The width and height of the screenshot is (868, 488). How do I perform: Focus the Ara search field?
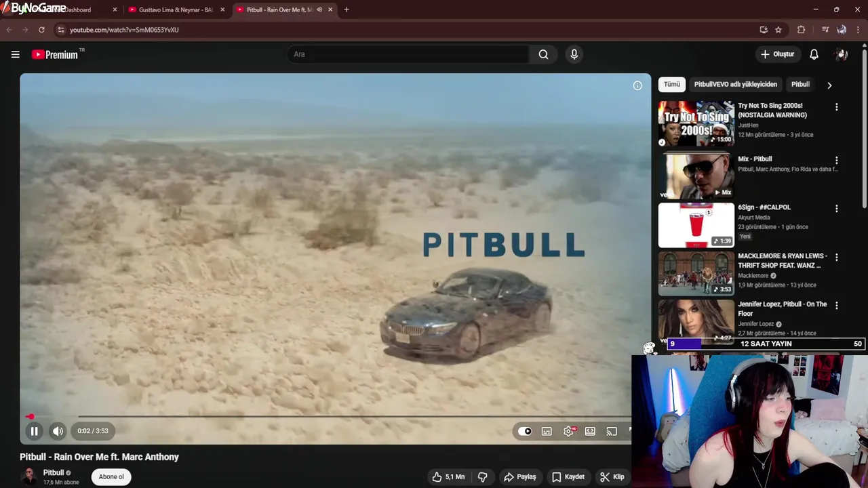click(408, 54)
